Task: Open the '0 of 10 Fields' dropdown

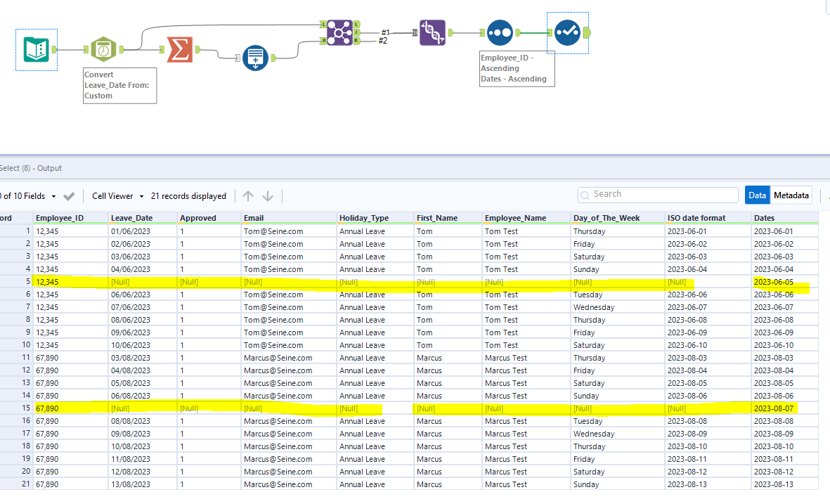Action: (28, 196)
